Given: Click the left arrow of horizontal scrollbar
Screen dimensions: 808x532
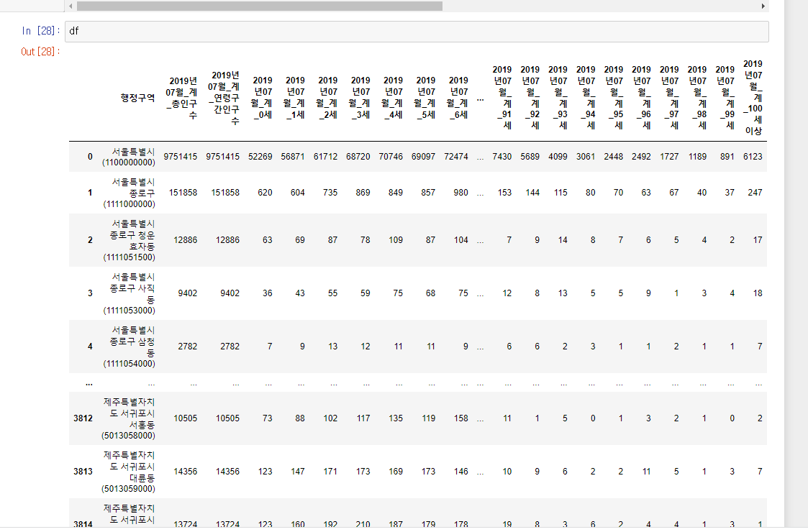Looking at the screenshot, I should [71, 6].
